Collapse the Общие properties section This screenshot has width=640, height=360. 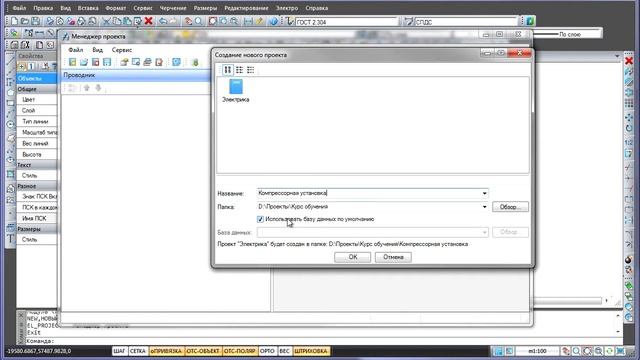37,89
